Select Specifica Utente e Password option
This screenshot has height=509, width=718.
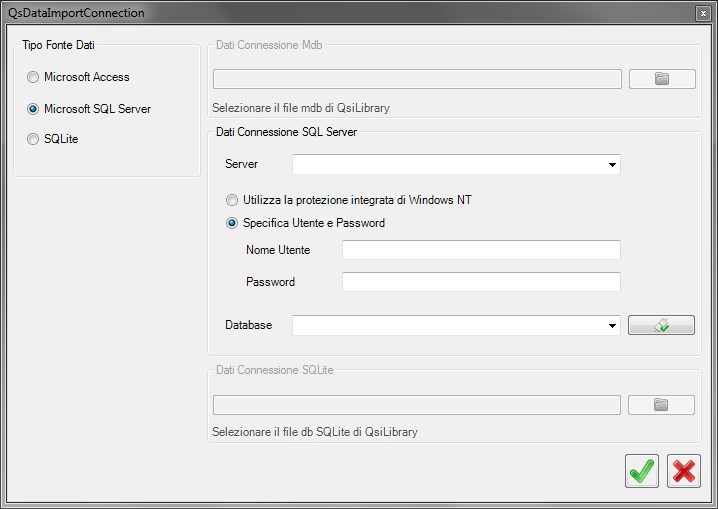pos(305,223)
